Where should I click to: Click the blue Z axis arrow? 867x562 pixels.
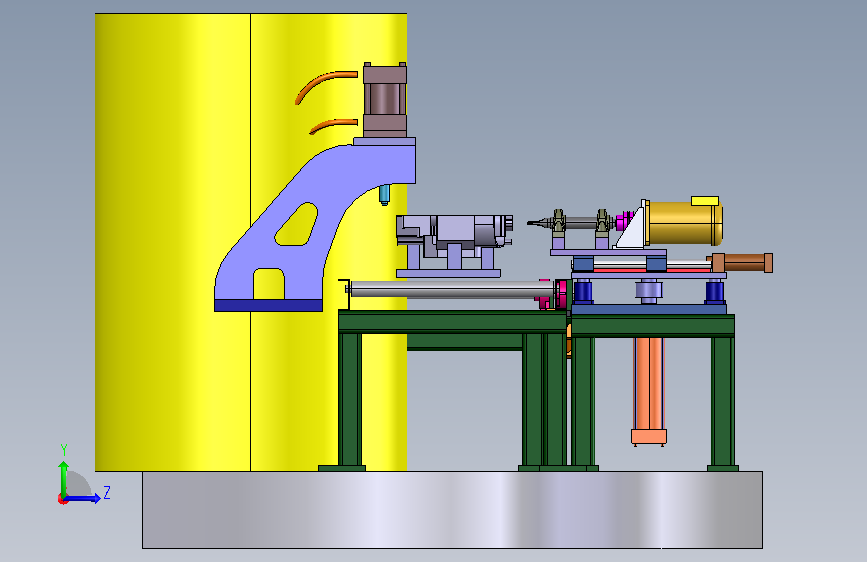[x=83, y=498]
